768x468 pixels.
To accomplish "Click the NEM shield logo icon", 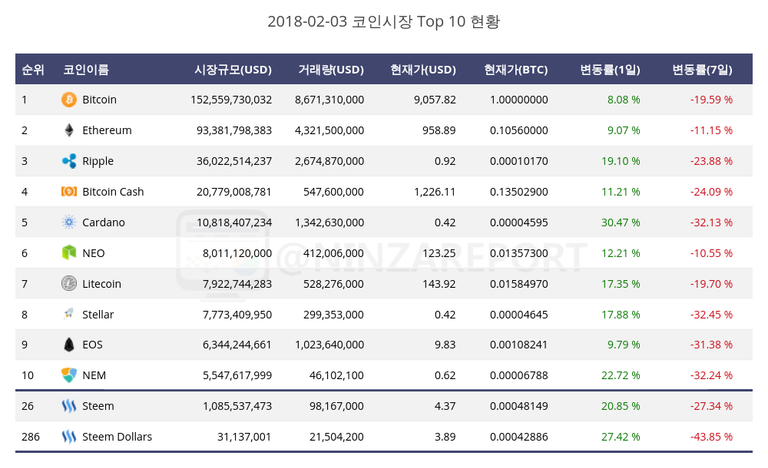I will click(x=69, y=375).
